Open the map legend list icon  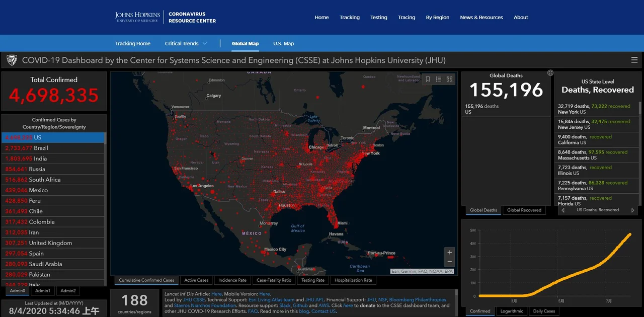439,79
